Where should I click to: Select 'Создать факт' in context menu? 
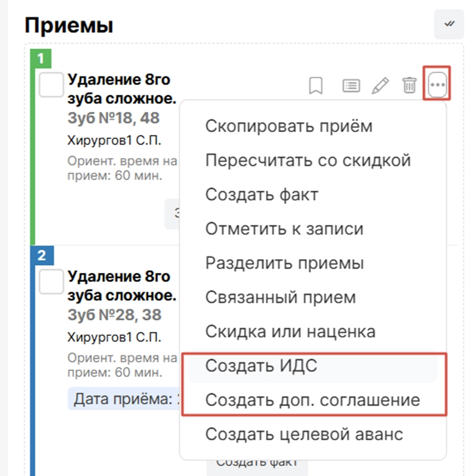point(262,194)
